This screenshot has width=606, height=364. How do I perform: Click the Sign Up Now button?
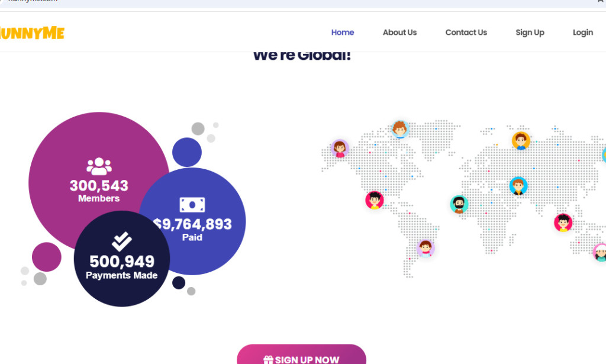click(301, 359)
